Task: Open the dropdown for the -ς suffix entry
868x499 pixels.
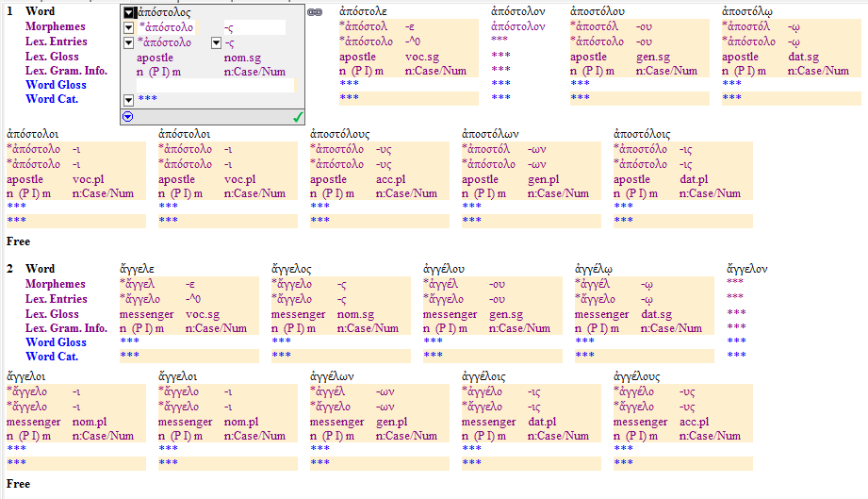Action: (x=216, y=42)
